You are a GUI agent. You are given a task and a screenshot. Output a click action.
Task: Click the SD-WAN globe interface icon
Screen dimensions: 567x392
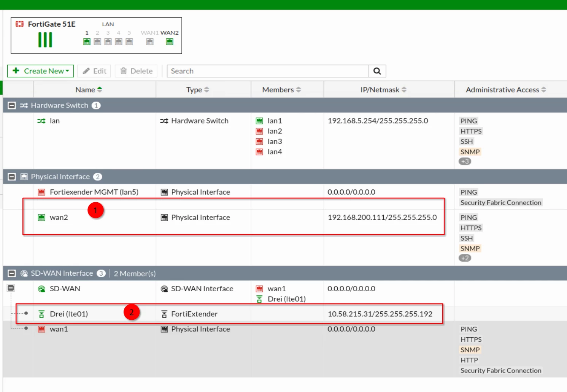tap(41, 289)
